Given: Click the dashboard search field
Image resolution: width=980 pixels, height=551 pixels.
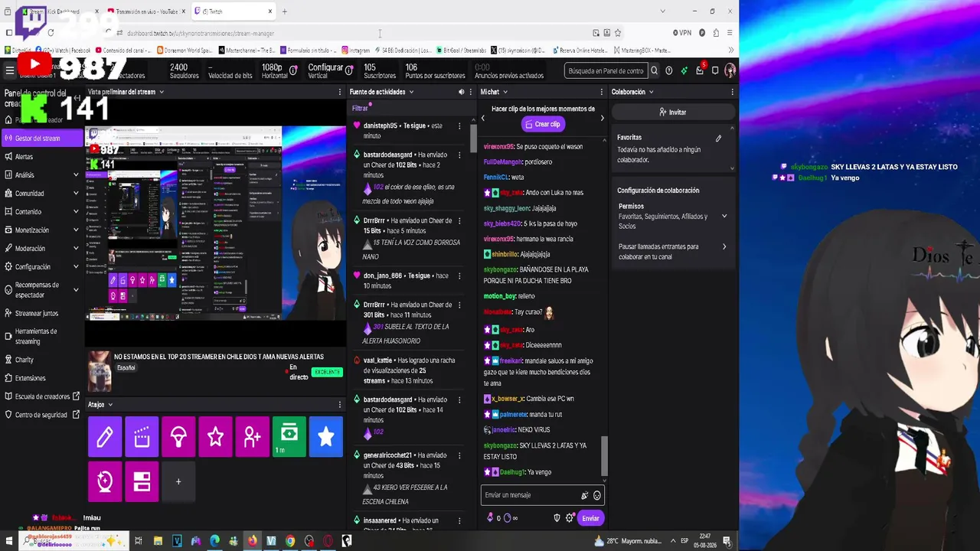Looking at the screenshot, I should tap(605, 70).
